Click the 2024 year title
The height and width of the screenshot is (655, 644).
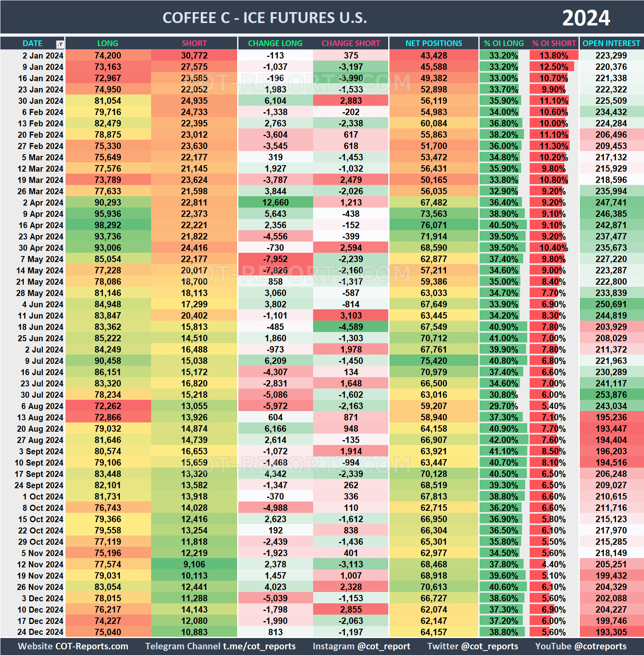point(586,18)
